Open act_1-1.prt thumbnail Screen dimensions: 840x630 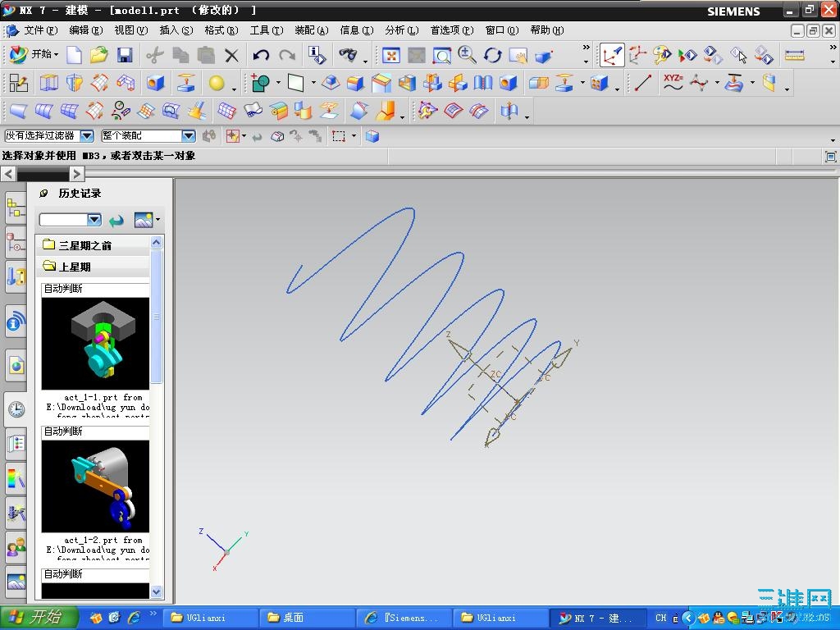point(95,344)
